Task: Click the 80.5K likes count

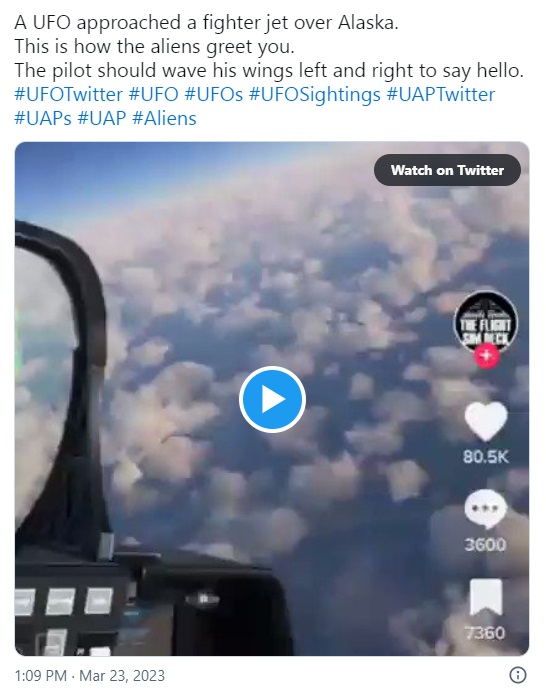Action: pos(486,457)
